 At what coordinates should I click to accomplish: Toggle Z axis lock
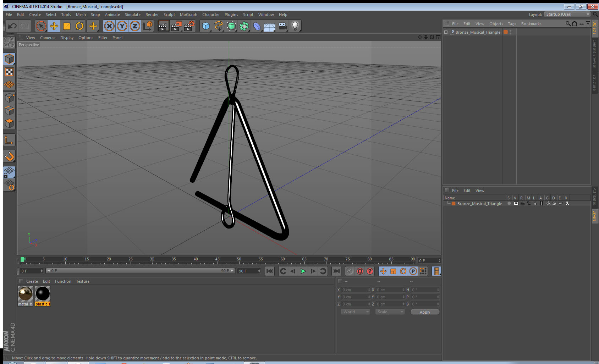pyautogui.click(x=135, y=26)
